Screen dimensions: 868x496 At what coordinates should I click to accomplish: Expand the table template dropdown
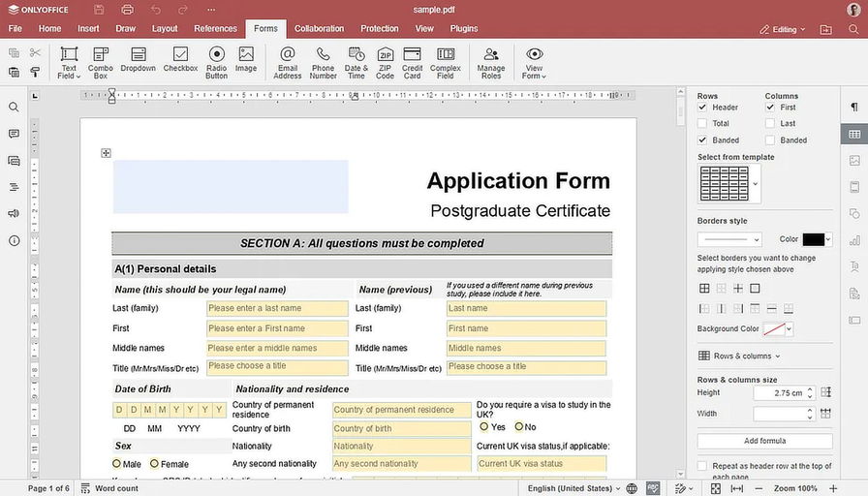click(x=756, y=183)
